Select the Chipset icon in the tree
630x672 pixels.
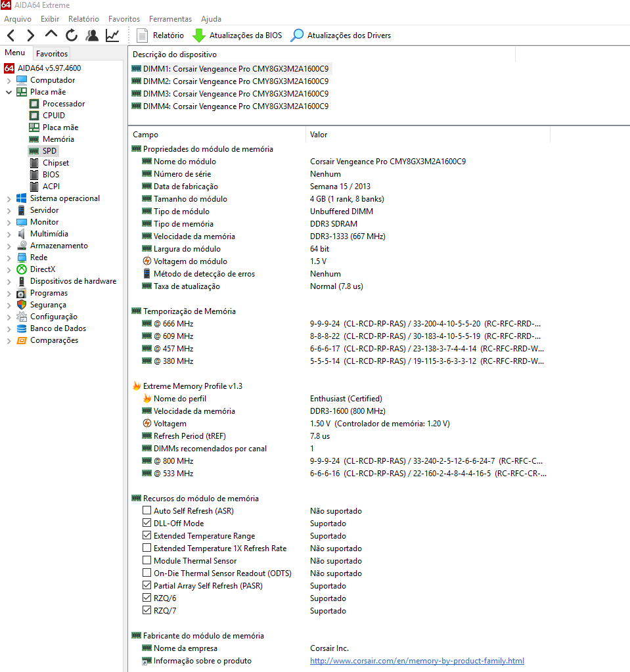click(x=34, y=163)
